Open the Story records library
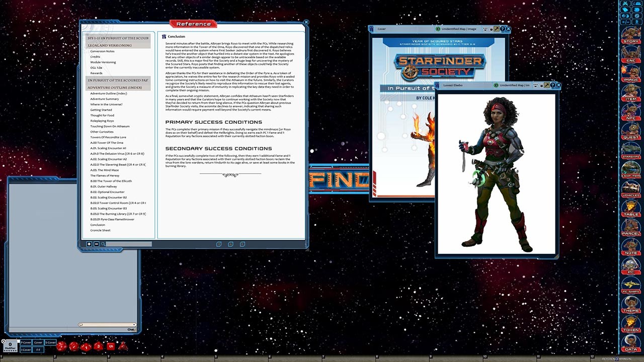Viewport: 644px width, 362px height. [631, 39]
